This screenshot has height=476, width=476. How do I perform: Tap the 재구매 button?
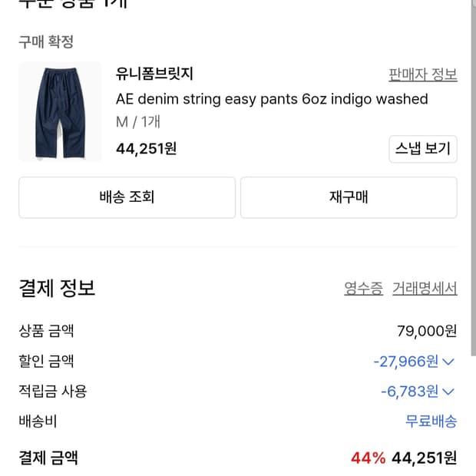tap(349, 197)
